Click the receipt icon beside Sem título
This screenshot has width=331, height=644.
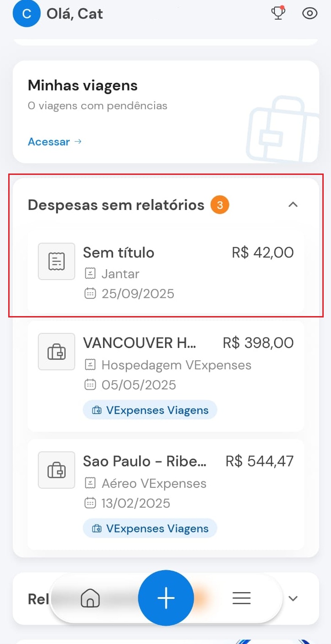coord(57,261)
